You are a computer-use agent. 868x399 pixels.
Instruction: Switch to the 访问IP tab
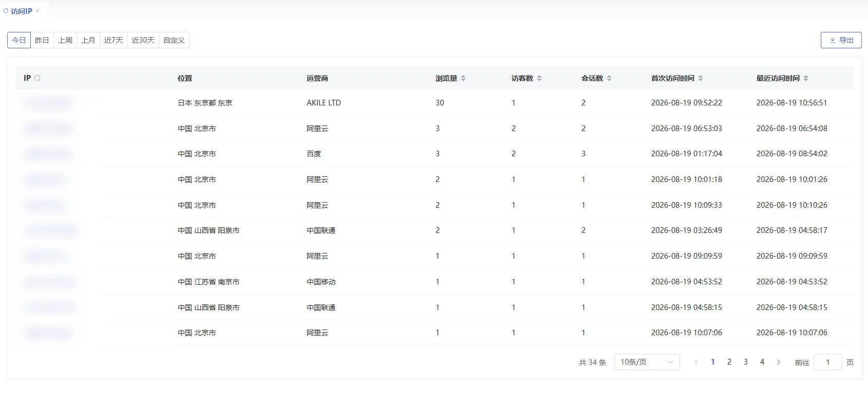click(22, 11)
